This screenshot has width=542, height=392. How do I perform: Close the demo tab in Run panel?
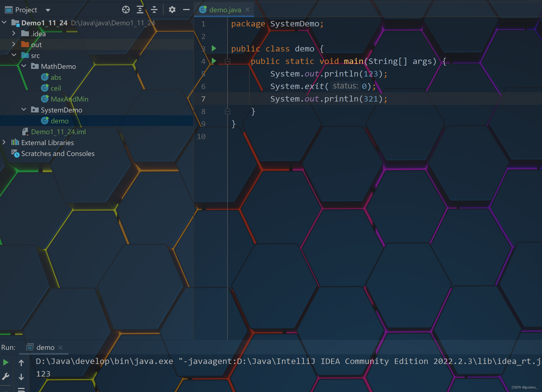61,348
